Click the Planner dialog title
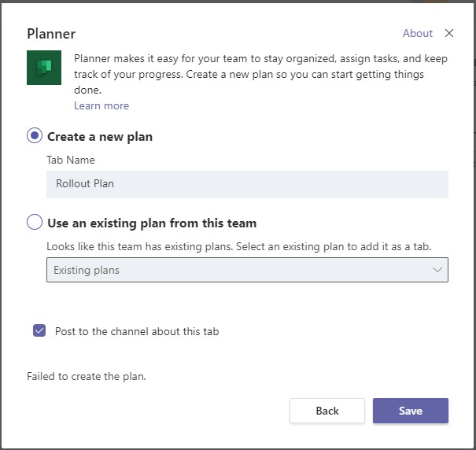 51,33
